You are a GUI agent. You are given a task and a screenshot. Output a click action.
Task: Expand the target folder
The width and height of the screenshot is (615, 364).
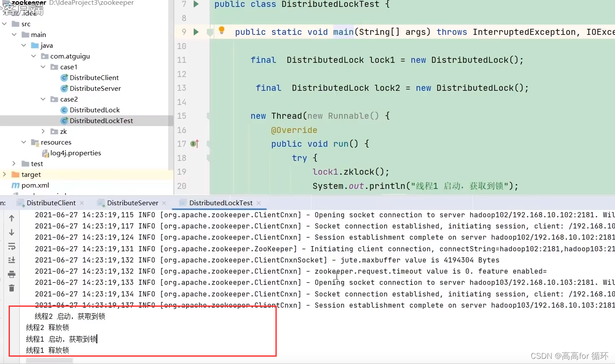click(x=4, y=174)
